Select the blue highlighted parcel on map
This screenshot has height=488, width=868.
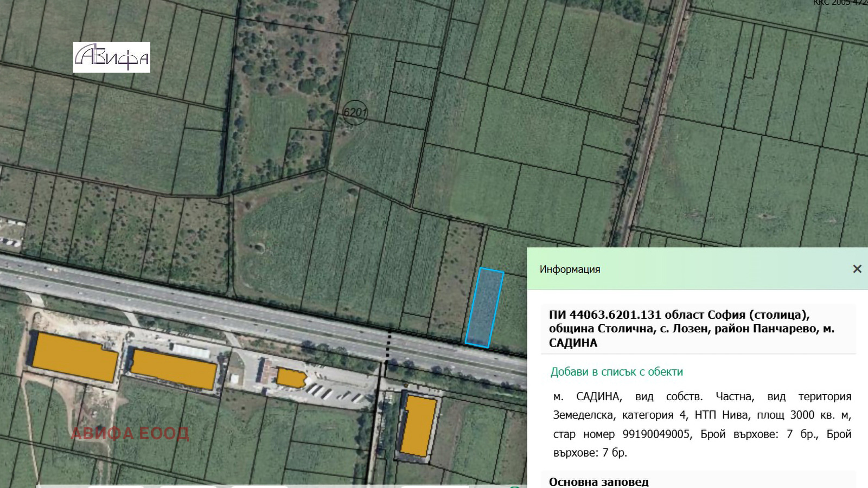pyautogui.click(x=484, y=307)
